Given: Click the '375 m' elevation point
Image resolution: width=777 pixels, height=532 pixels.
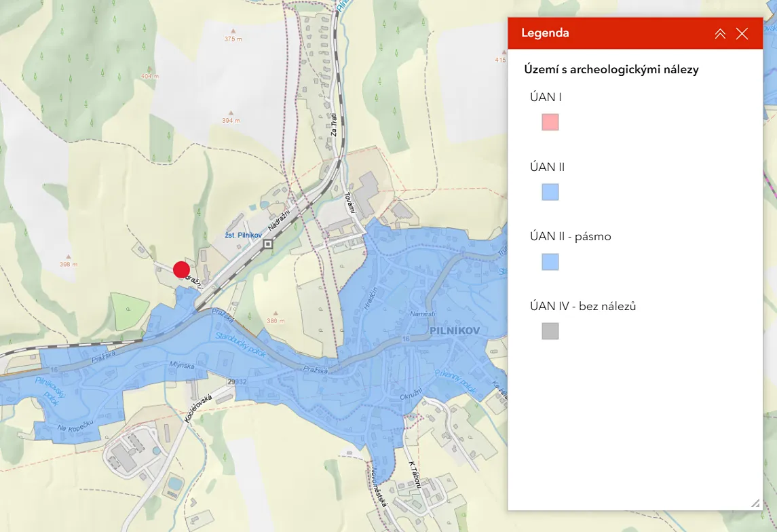Looking at the screenshot, I should coord(233,36).
